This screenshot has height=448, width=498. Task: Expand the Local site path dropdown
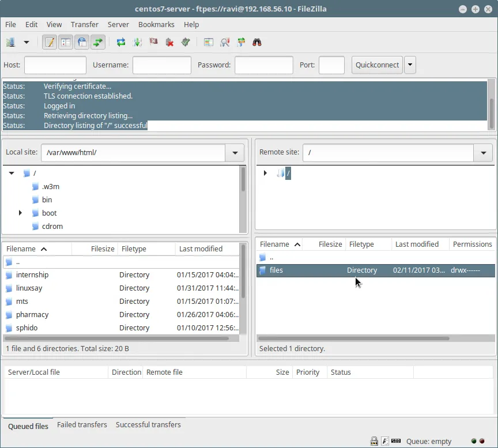tap(235, 153)
